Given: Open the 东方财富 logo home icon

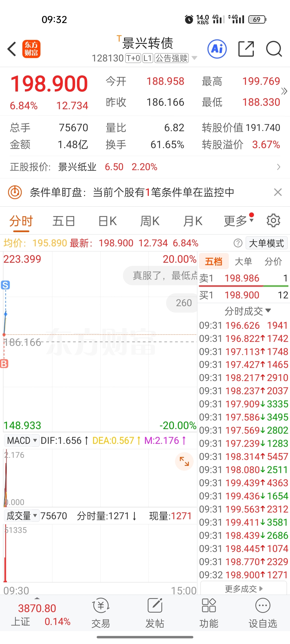Looking at the screenshot, I should tap(31, 49).
